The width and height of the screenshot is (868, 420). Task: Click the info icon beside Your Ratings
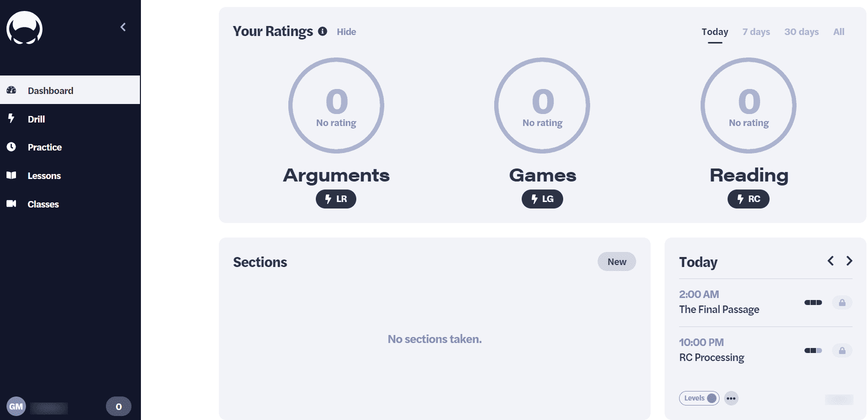[x=323, y=31]
